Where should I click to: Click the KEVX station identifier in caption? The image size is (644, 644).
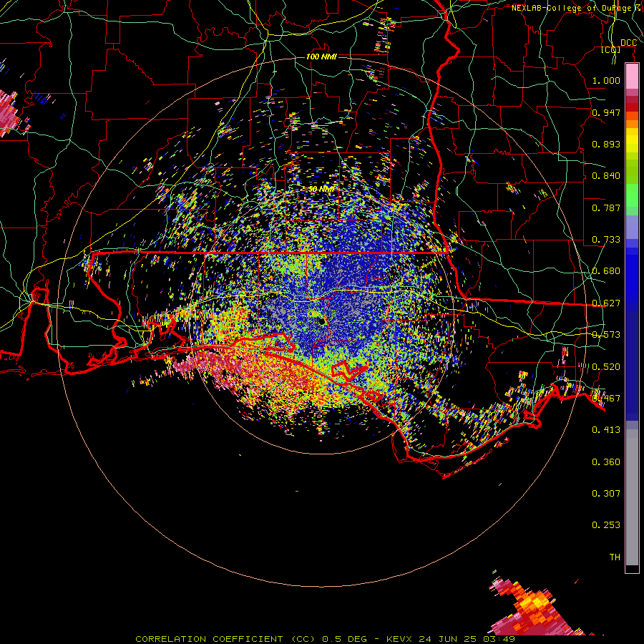(x=401, y=639)
